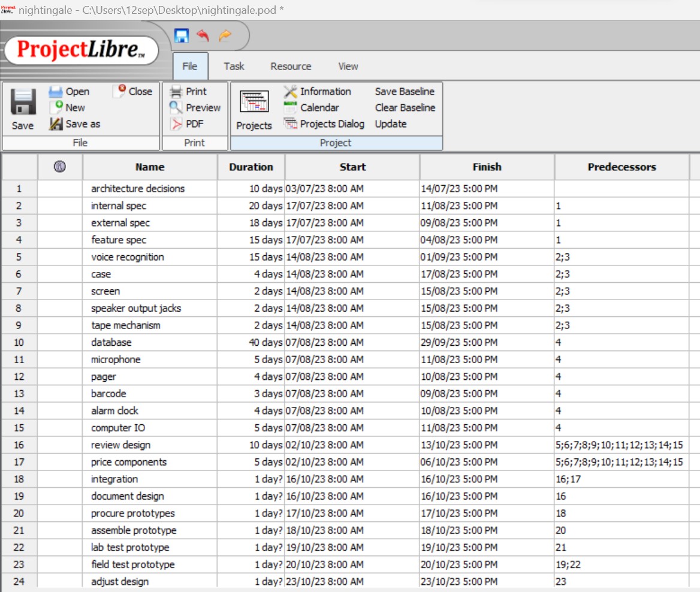Click the New project icon

click(67, 108)
